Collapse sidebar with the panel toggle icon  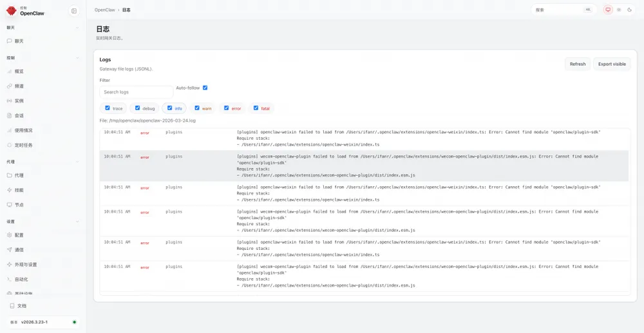pyautogui.click(x=74, y=11)
